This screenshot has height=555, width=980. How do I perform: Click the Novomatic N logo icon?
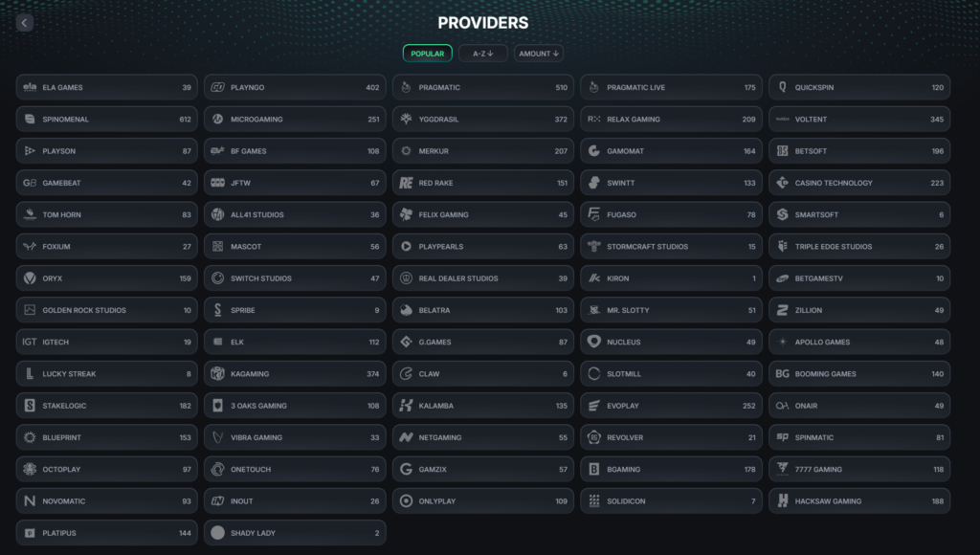30,501
